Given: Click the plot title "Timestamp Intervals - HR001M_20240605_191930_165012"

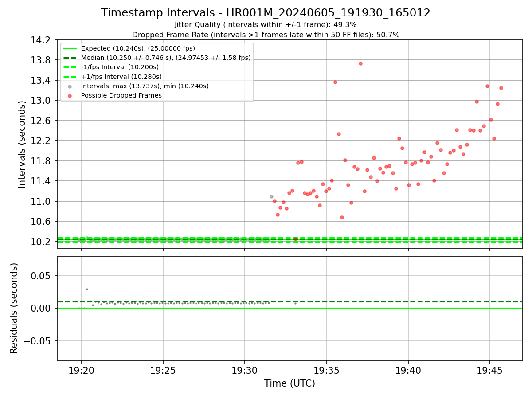Looking at the screenshot, I should (x=266, y=13).
